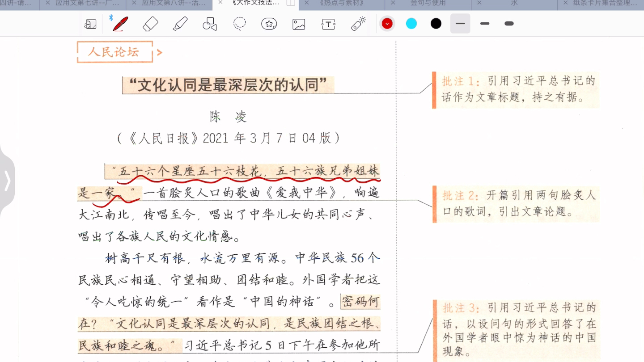Pick the red pen color
Image resolution: width=644 pixels, height=362 pixels.
click(x=387, y=24)
